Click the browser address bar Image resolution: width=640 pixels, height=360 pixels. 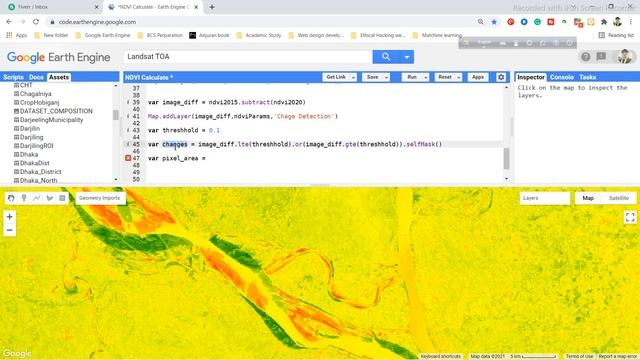point(261,22)
